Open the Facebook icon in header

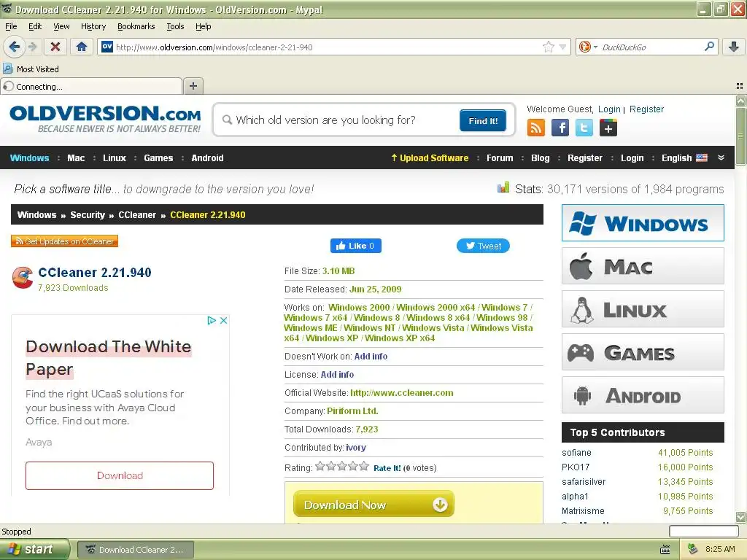point(560,128)
